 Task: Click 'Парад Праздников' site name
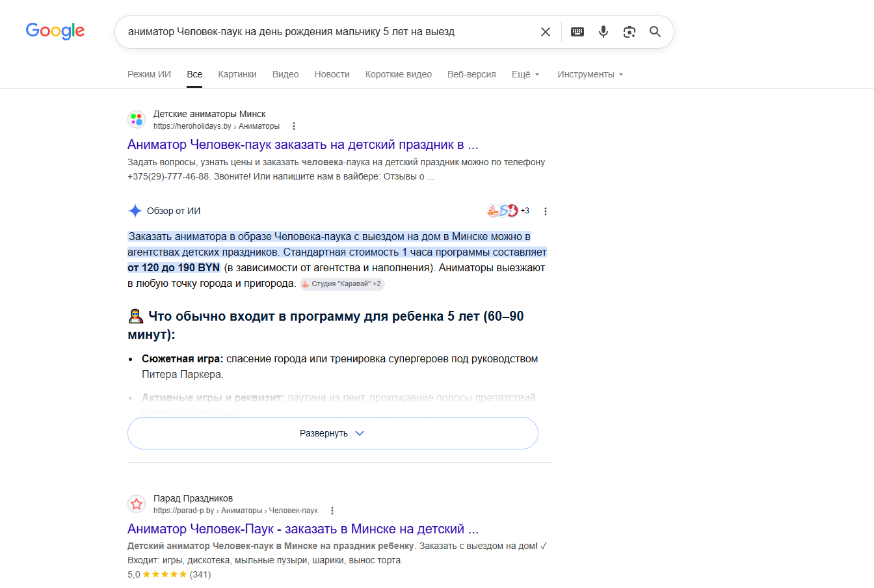(x=193, y=498)
